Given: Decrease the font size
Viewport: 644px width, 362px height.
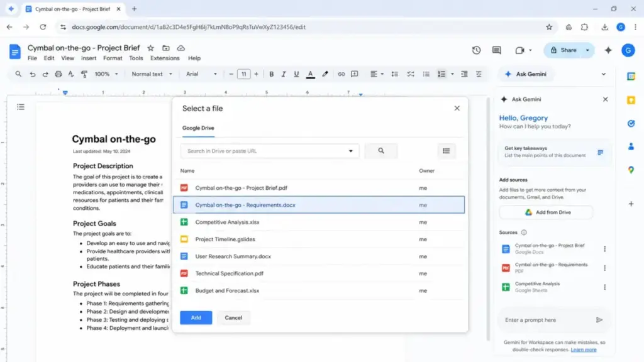Looking at the screenshot, I should click(231, 74).
